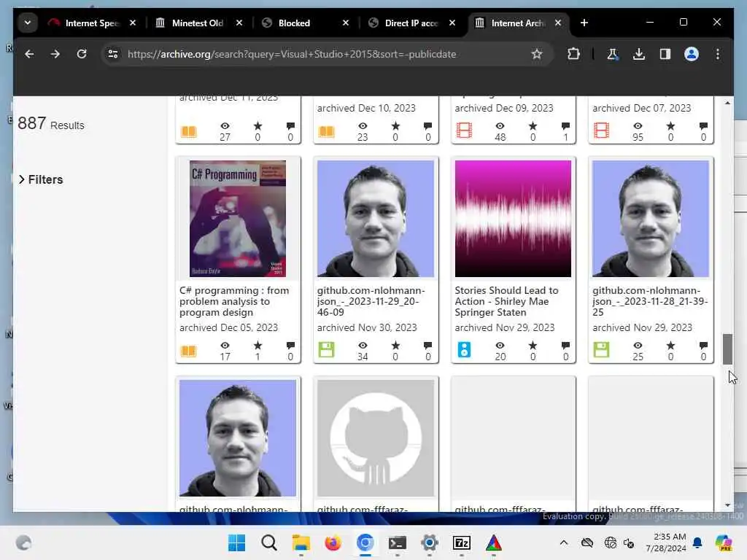Toggle the browser side panel
The height and width of the screenshot is (560, 747).
click(665, 54)
